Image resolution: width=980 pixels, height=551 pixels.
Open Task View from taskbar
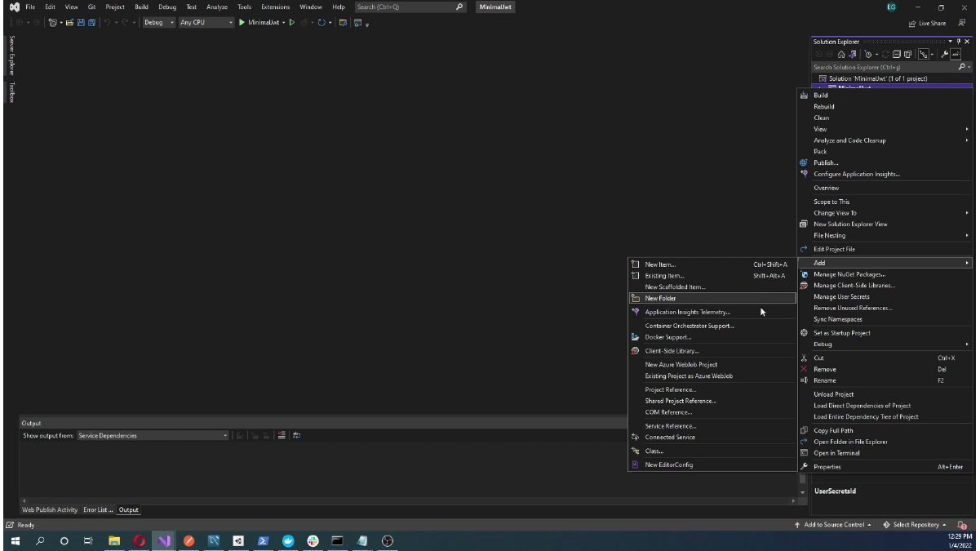[89, 540]
